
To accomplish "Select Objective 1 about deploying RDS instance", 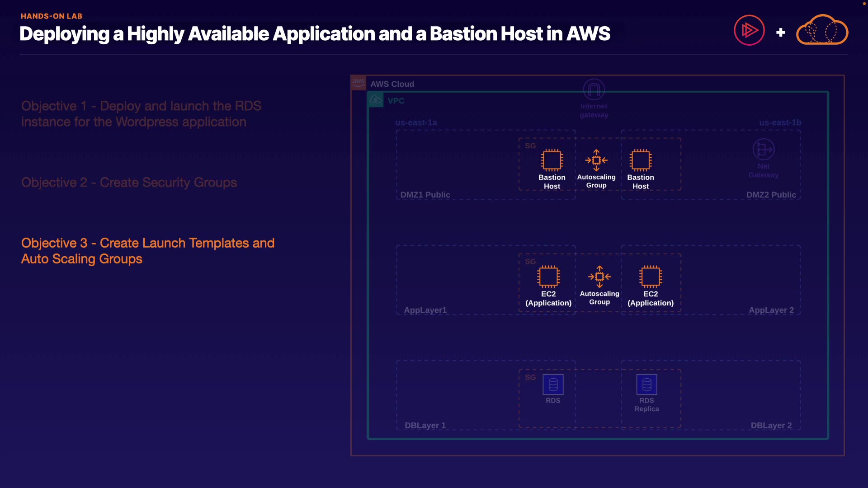I will [x=141, y=114].
